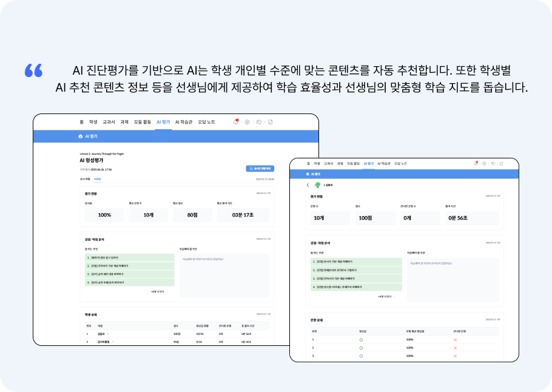Screen dimensions: 552x392
Task: Open 오답 노트 menu in class report window
Action: (206, 122)
